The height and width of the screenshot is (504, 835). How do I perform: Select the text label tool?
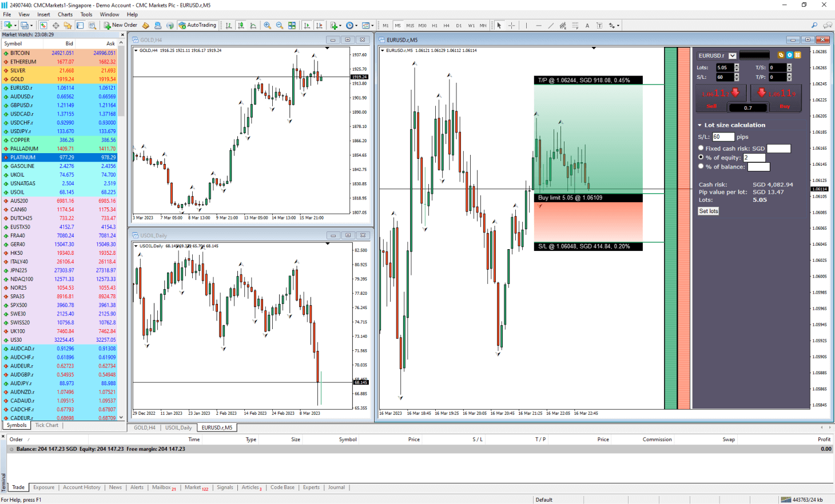(600, 25)
